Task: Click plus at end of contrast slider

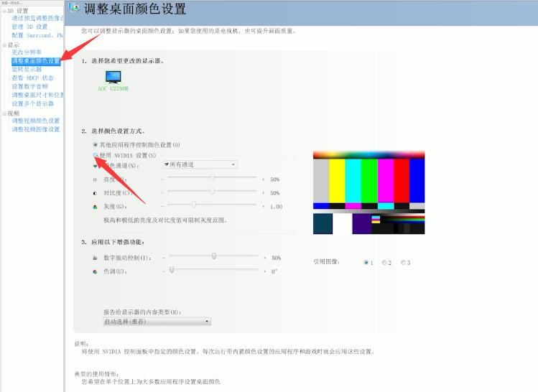Action: tap(263, 193)
